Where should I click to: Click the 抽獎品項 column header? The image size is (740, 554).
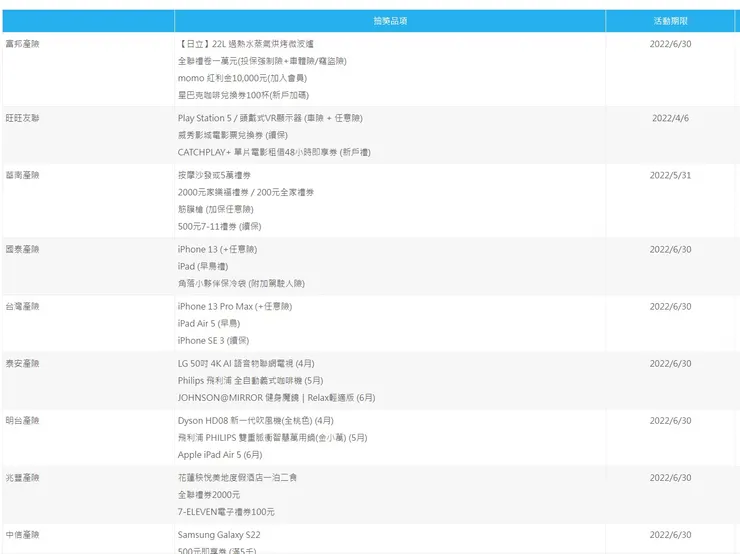[x=390, y=21]
